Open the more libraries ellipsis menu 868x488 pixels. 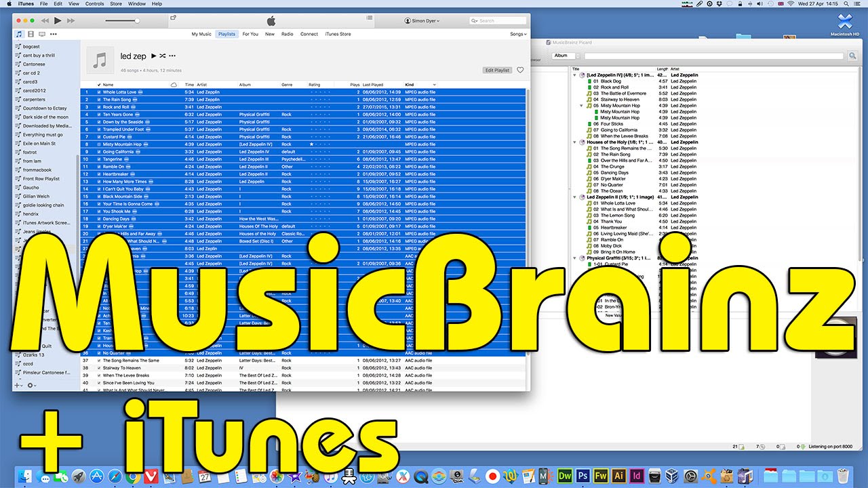pyautogui.click(x=54, y=34)
